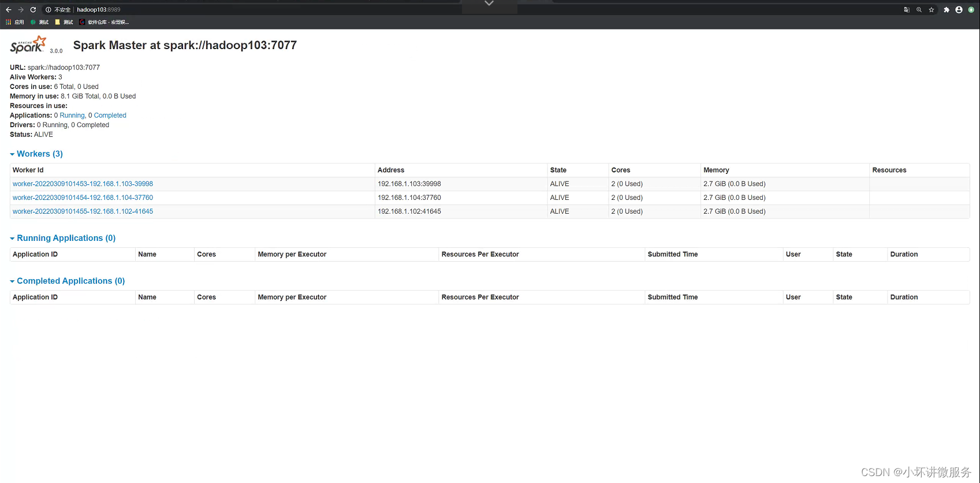980x483 pixels.
Task: Click the Spark Master page title
Action: [185, 45]
